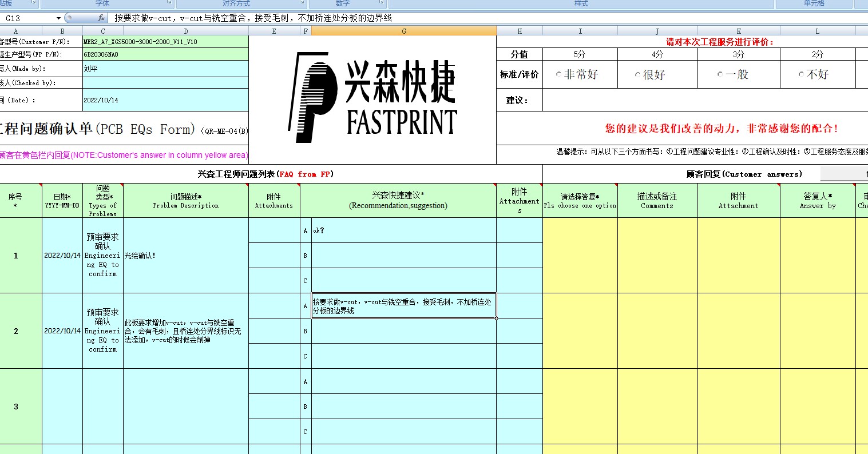
Task: Click the header date 2022/10/14 cell
Action: point(166,100)
